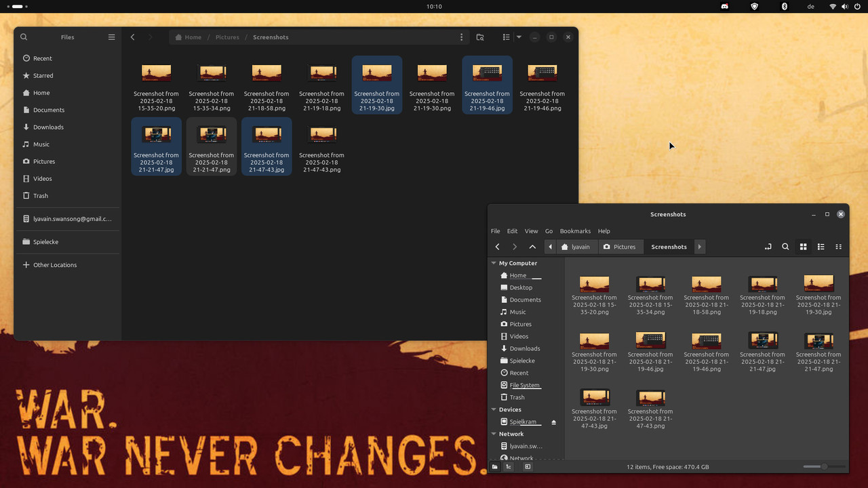Collapse the My Computer section

[x=494, y=263]
